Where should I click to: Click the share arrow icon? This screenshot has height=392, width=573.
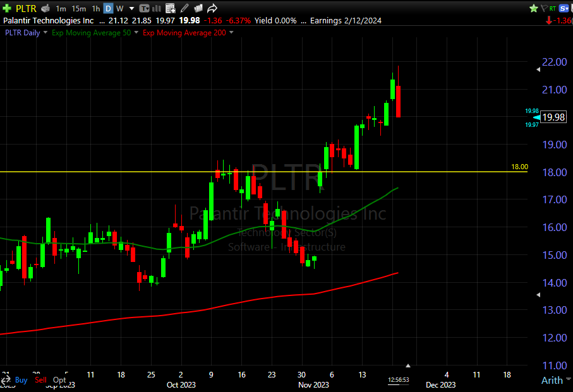[x=212, y=8]
